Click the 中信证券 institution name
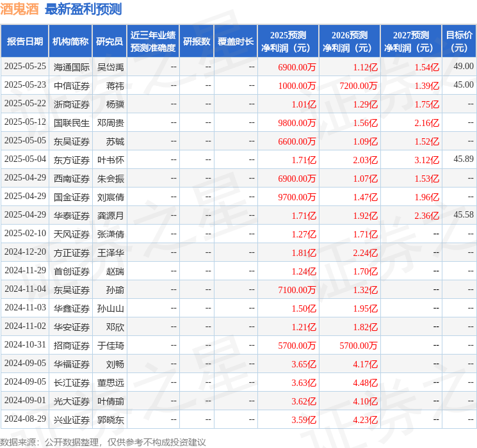 point(72,85)
